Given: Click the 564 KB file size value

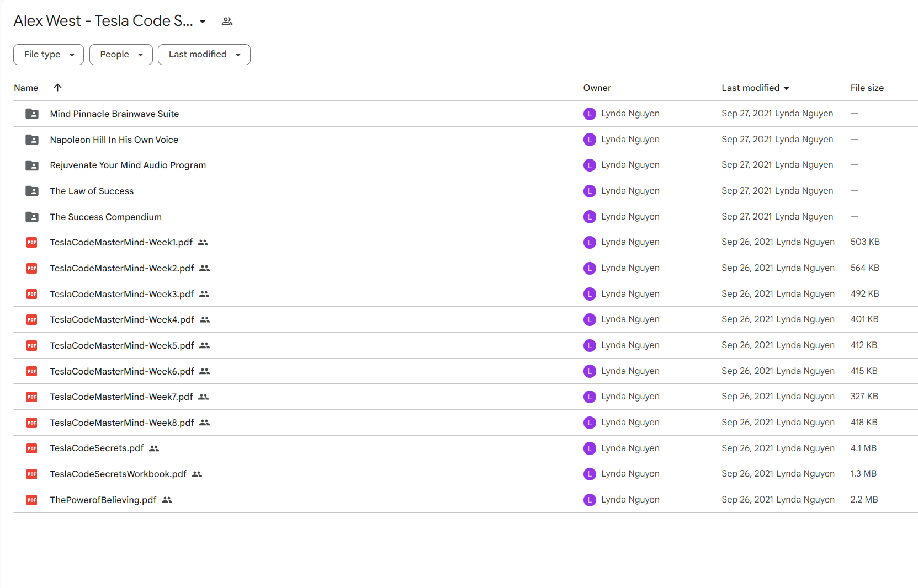Looking at the screenshot, I should point(865,268).
